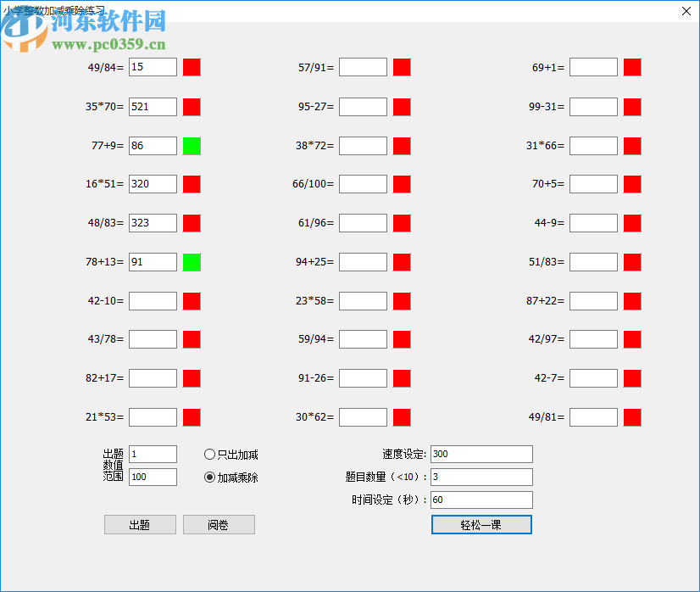Select the 只出加减 radio option
Image resolution: width=700 pixels, height=592 pixels.
point(209,454)
